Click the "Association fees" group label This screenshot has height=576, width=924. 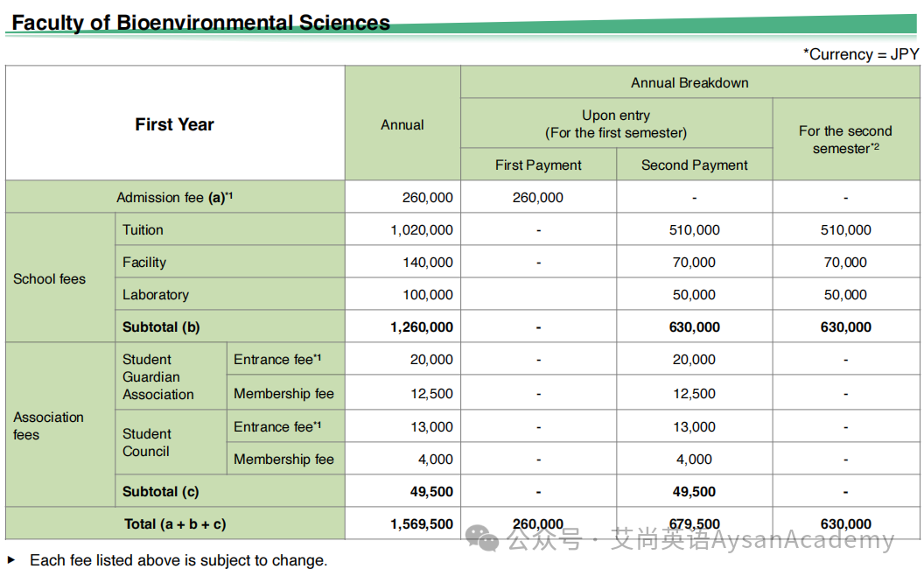pyautogui.click(x=48, y=425)
